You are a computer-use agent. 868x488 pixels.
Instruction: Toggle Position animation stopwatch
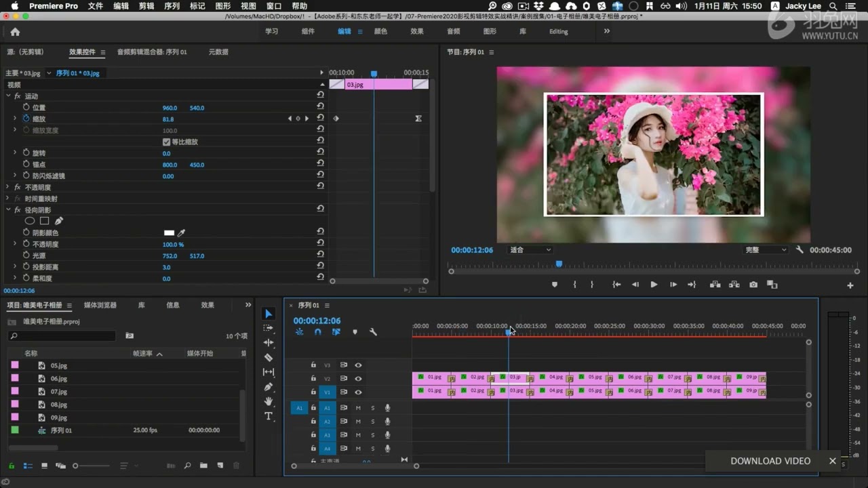[x=26, y=108]
